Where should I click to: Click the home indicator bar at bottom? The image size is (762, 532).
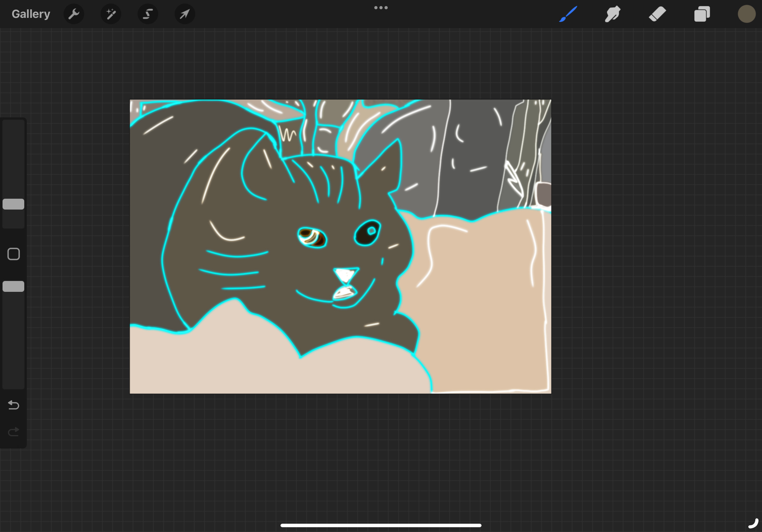[381, 525]
